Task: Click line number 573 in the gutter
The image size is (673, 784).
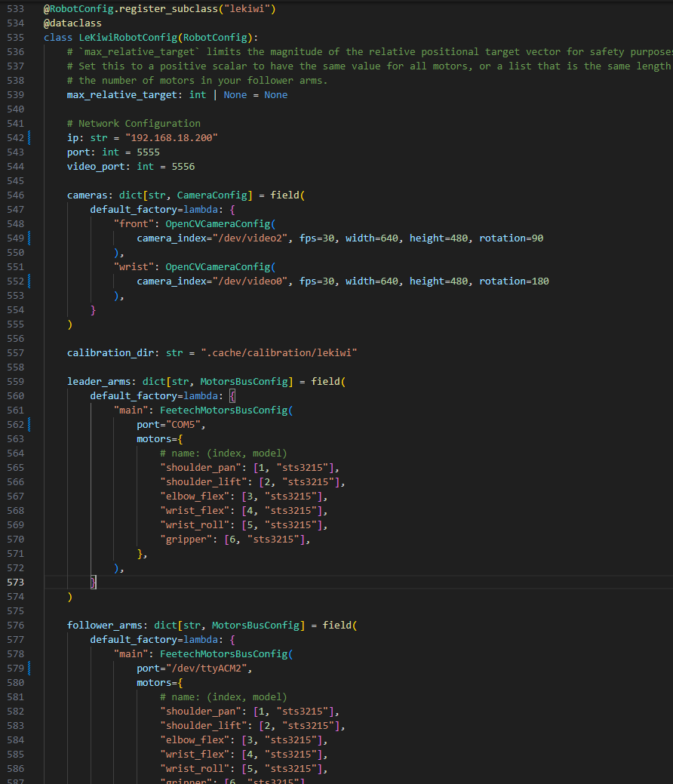Action: coord(16,583)
